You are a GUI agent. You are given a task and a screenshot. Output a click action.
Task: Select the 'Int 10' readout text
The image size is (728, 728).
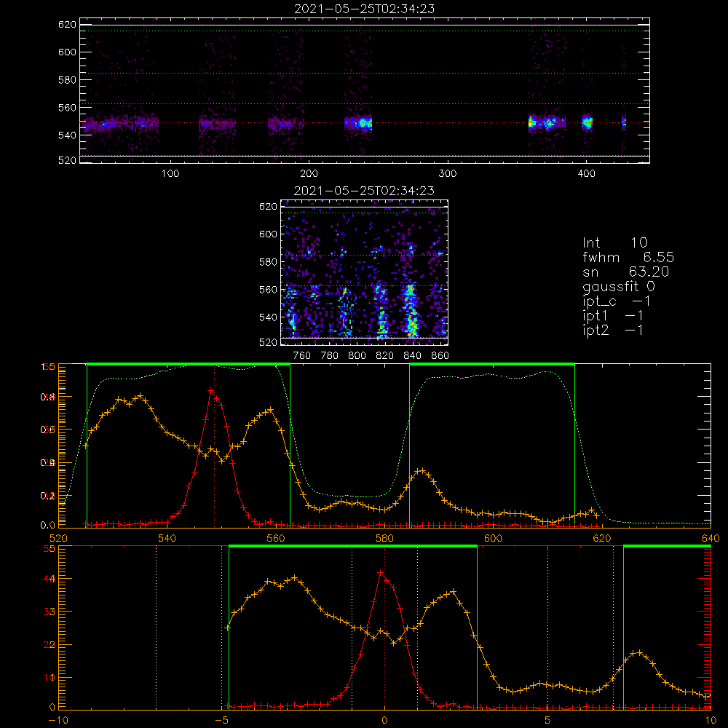614,242
